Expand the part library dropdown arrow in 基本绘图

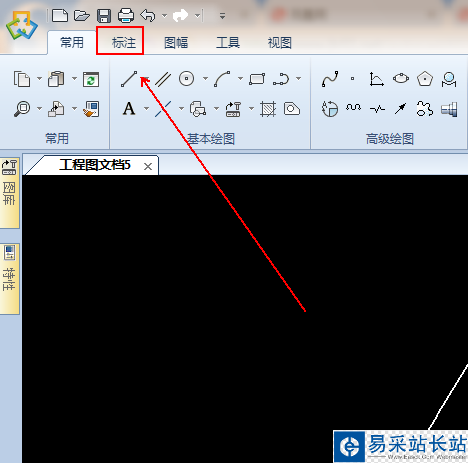click(x=251, y=109)
